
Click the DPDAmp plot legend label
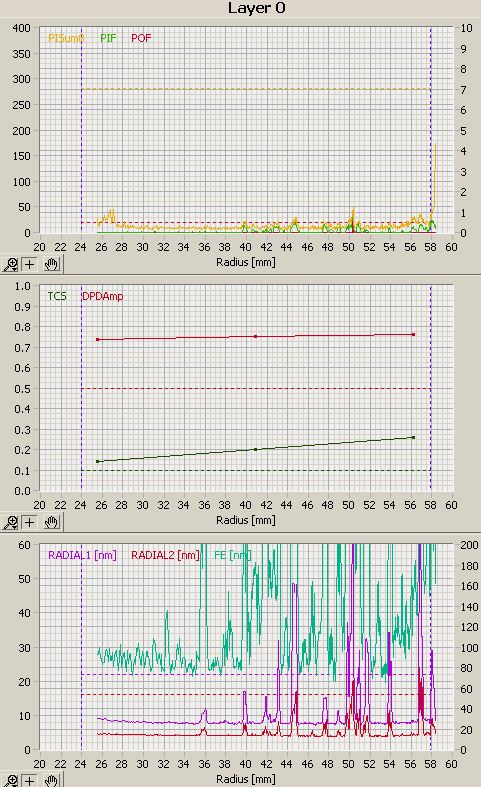pyautogui.click(x=102, y=296)
